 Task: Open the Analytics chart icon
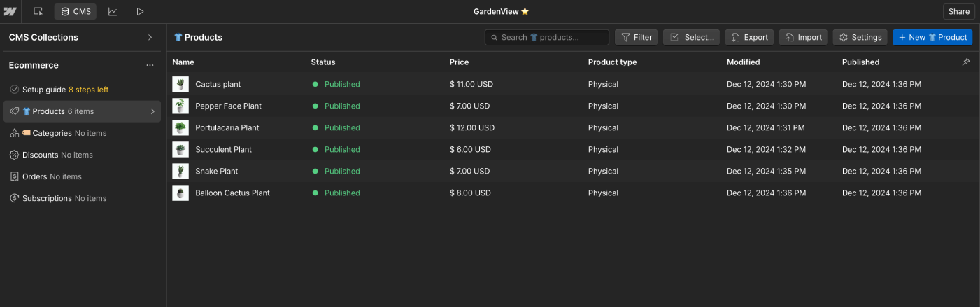click(x=113, y=11)
